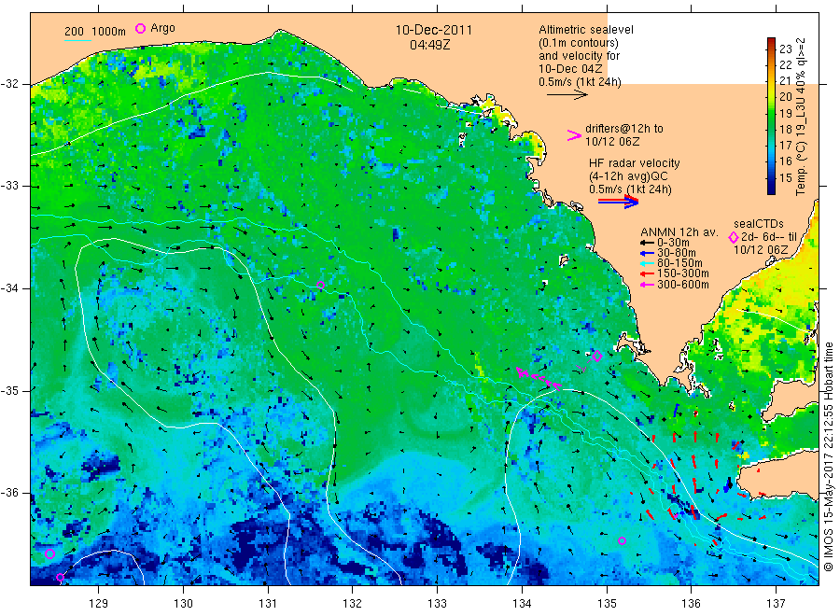The image size is (840, 616).
Task: Click the '2d- 6d-- til' text
Action: pyautogui.click(x=769, y=237)
